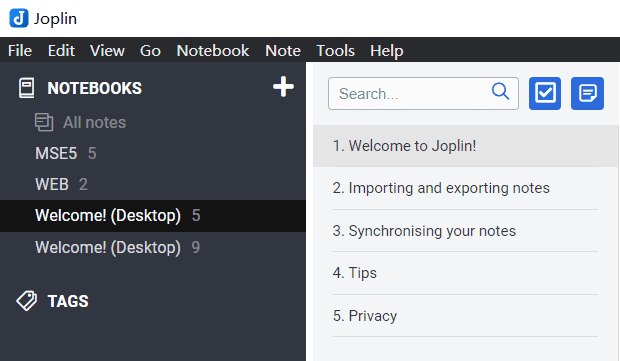Click the new to-do checkbox button
Viewport: 620px width, 361px height.
click(x=545, y=93)
